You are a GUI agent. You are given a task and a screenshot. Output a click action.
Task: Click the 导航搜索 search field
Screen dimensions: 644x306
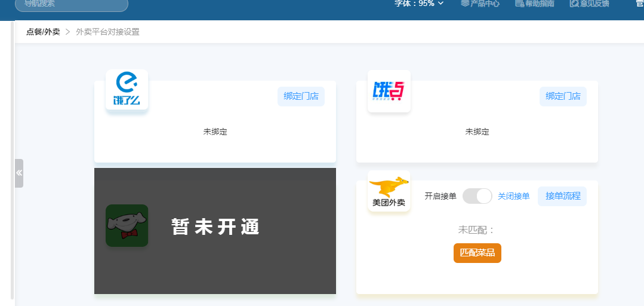(x=72, y=4)
